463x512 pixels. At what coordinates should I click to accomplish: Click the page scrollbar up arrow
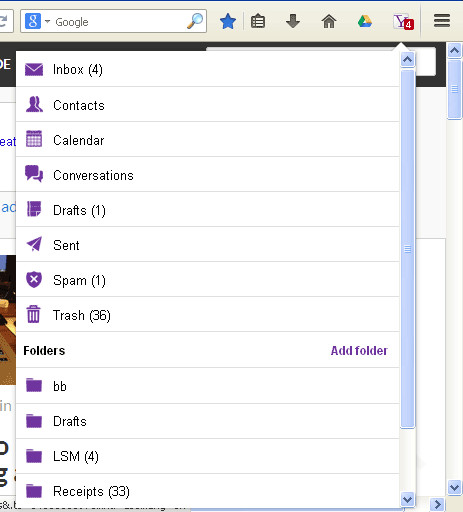454,51
